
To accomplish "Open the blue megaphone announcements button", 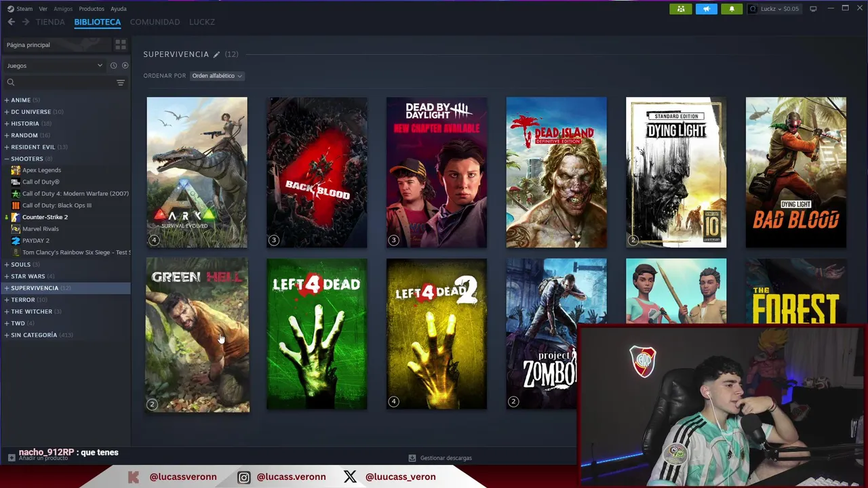I will click(x=707, y=9).
